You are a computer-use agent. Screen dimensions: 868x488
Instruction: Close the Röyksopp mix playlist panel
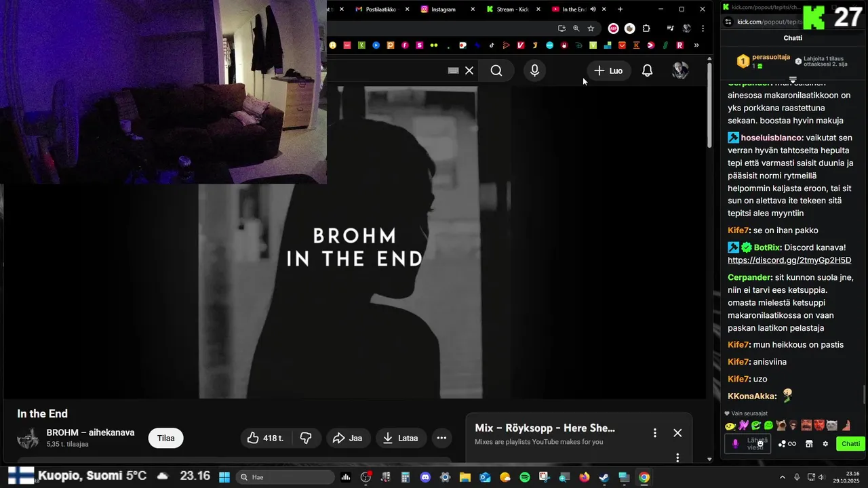[x=677, y=432]
